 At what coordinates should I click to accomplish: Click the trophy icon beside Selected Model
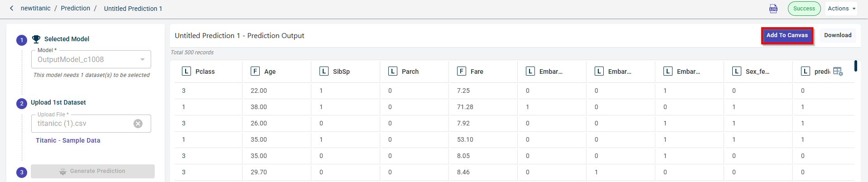(x=36, y=39)
